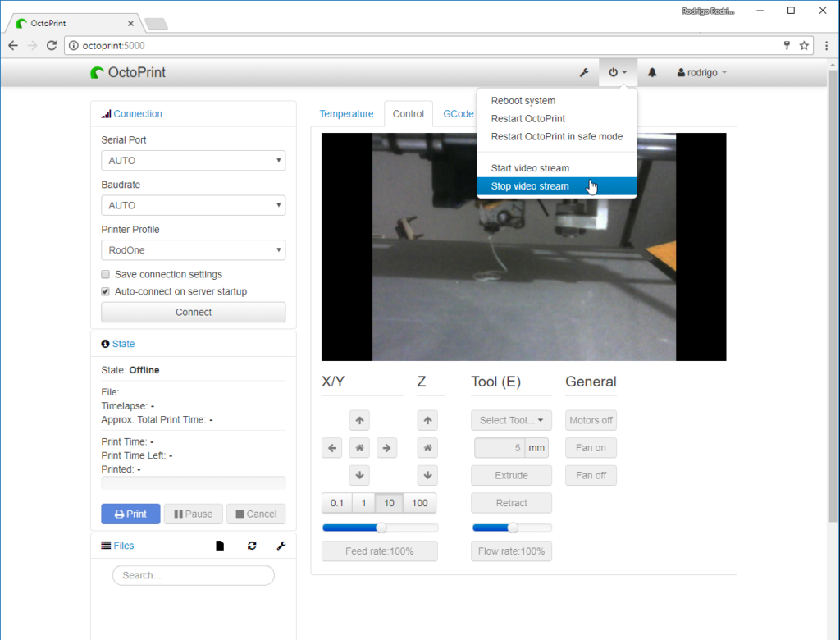The image size is (840, 640).
Task: Click Motors off button
Action: (591, 420)
